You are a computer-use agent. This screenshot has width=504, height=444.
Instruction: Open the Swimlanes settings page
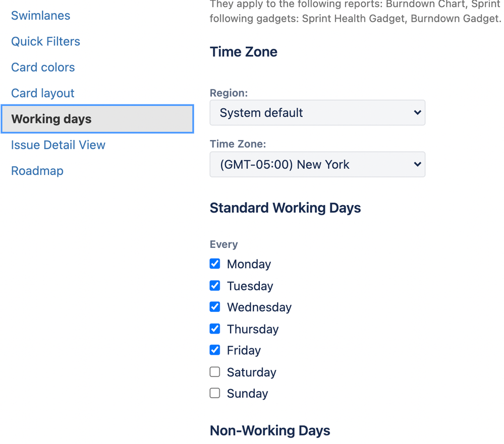pos(40,16)
